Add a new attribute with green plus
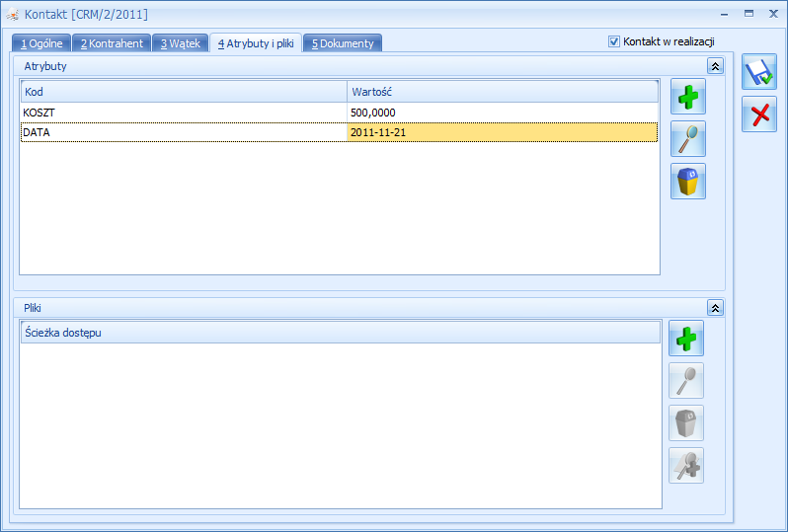788x532 pixels. (688, 97)
